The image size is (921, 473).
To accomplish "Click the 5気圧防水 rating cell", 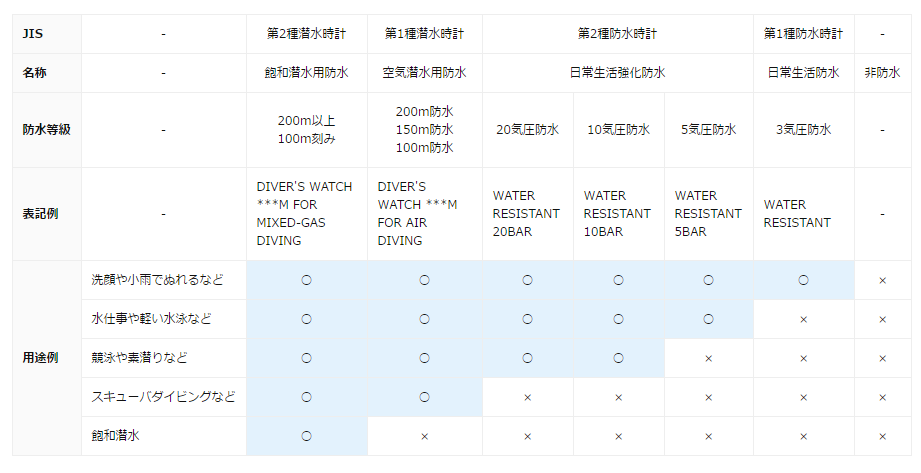I will 709,130.
